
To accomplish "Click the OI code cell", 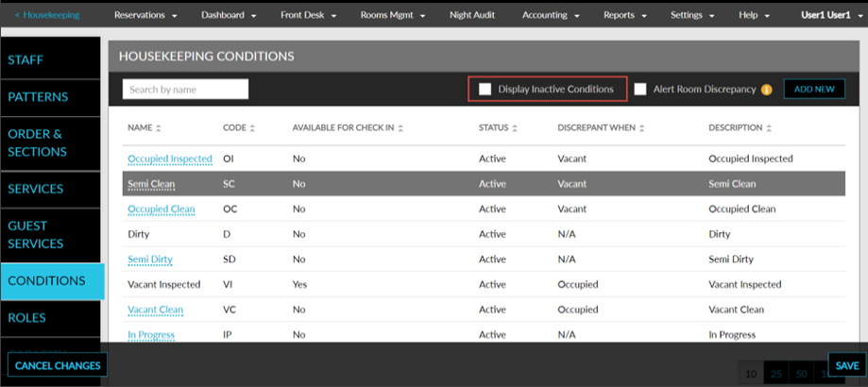I will [228, 159].
